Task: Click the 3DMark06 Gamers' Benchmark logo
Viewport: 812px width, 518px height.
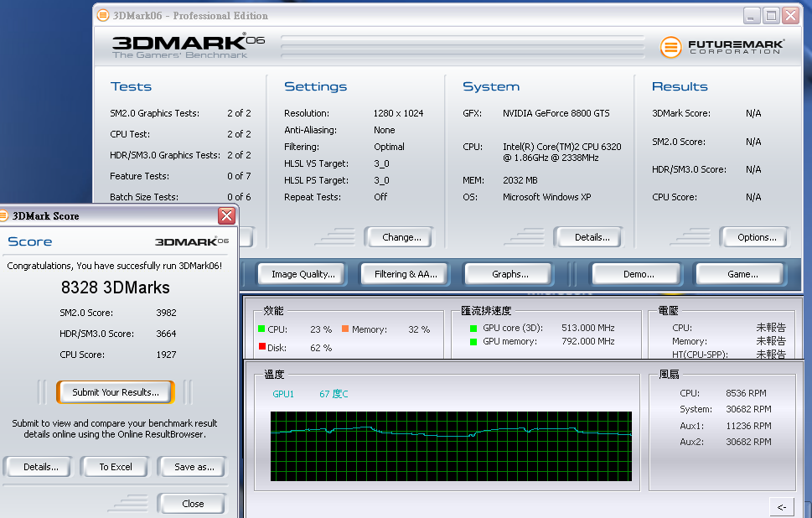Action: pos(189,46)
